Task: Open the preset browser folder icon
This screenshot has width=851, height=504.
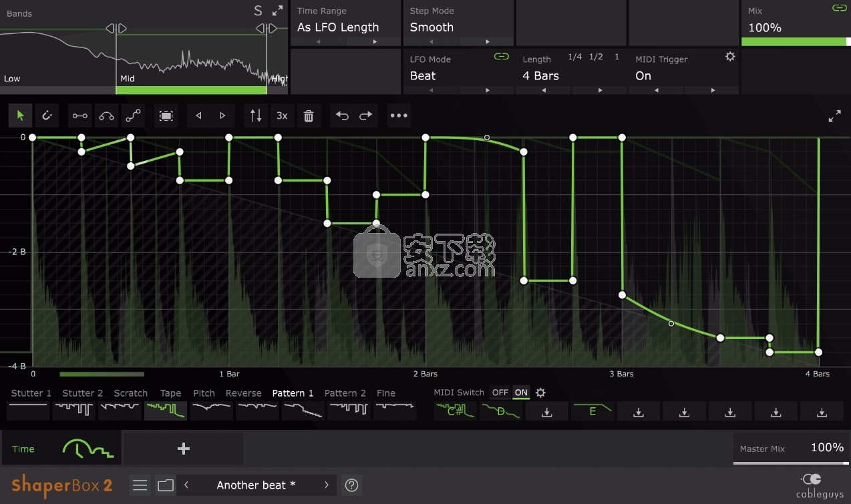Action: [165, 485]
